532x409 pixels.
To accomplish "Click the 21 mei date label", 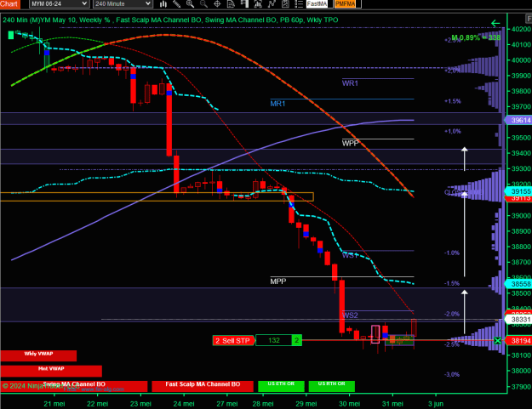I will tap(54, 404).
